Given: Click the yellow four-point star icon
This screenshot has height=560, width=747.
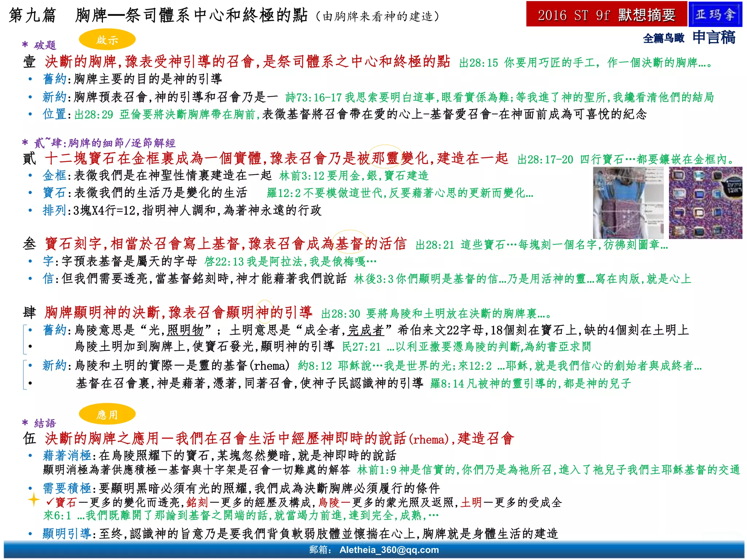Looking at the screenshot, I should click(x=34, y=499).
